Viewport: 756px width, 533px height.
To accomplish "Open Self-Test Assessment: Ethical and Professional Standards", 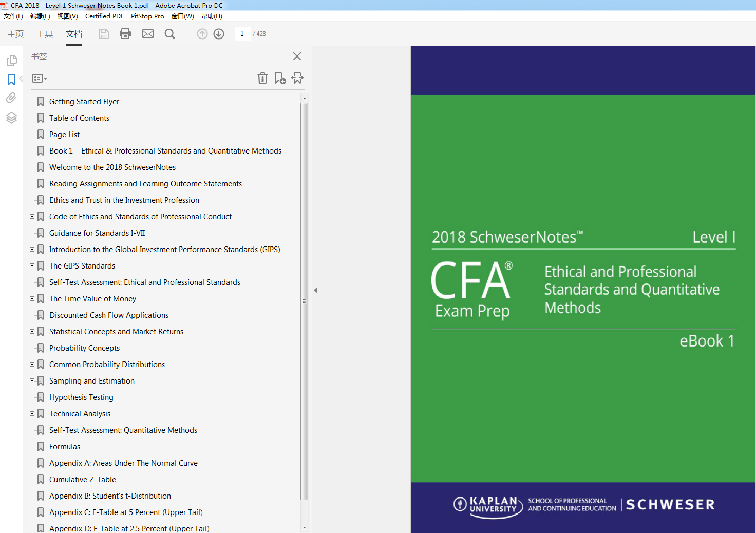I will tap(145, 282).
